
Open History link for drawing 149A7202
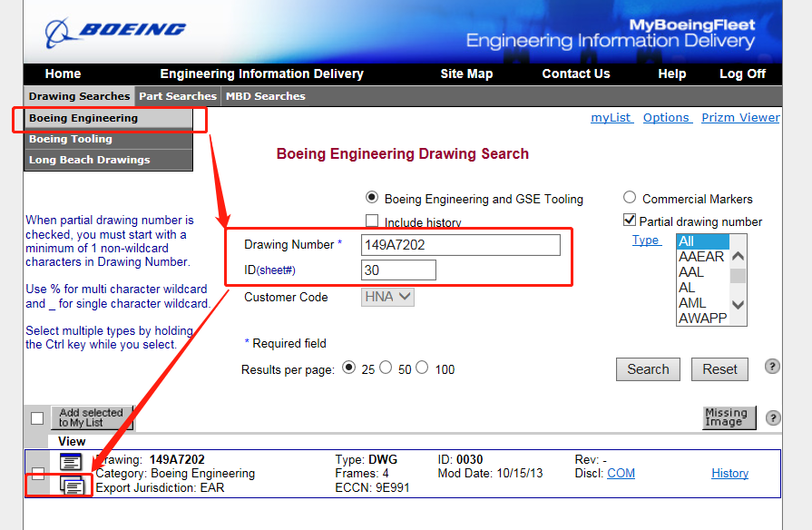(x=730, y=474)
